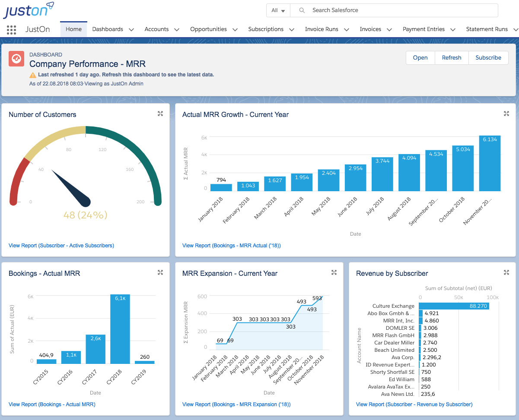Click the DOMLER SE account row
This screenshot has width=519, height=420.
(x=400, y=328)
